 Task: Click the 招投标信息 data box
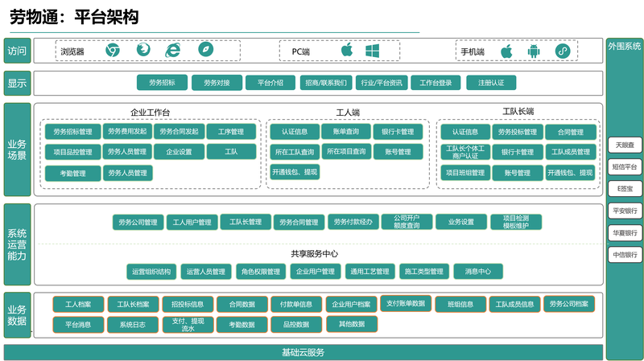(188, 305)
